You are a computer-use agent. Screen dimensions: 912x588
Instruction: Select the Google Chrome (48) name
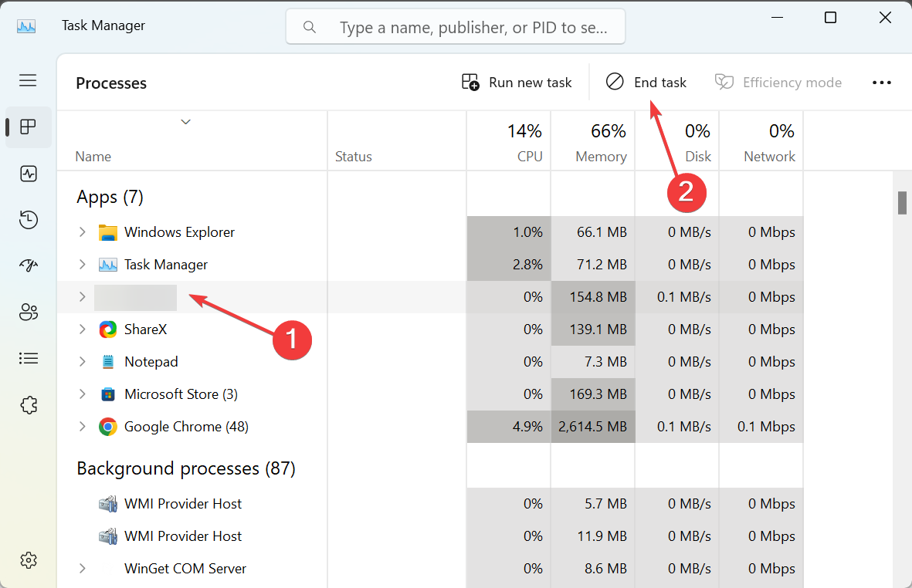coord(186,427)
